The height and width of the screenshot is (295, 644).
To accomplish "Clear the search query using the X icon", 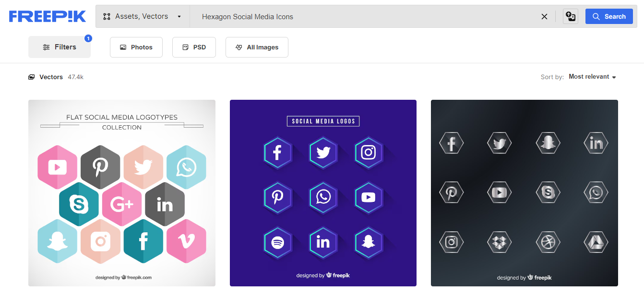I will click(x=544, y=16).
